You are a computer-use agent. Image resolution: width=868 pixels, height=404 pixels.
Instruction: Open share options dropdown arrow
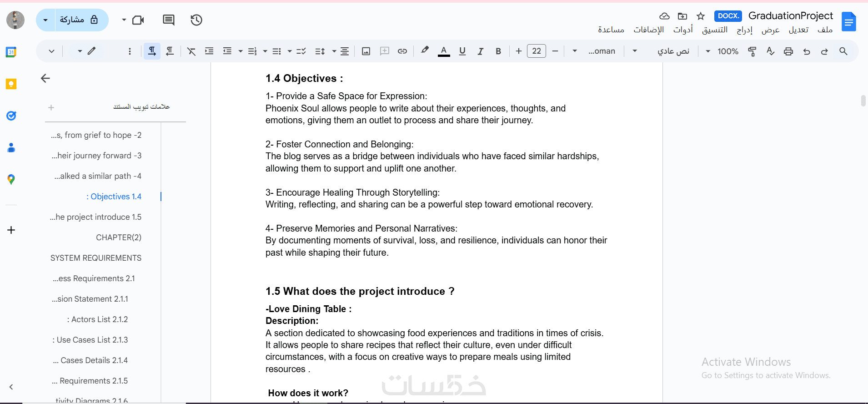[x=45, y=20]
